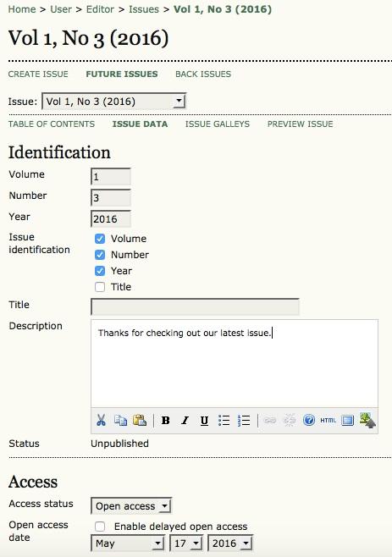Image resolution: width=392 pixels, height=557 pixels.
Task: Insert a numbered list in description
Action: 244,421
